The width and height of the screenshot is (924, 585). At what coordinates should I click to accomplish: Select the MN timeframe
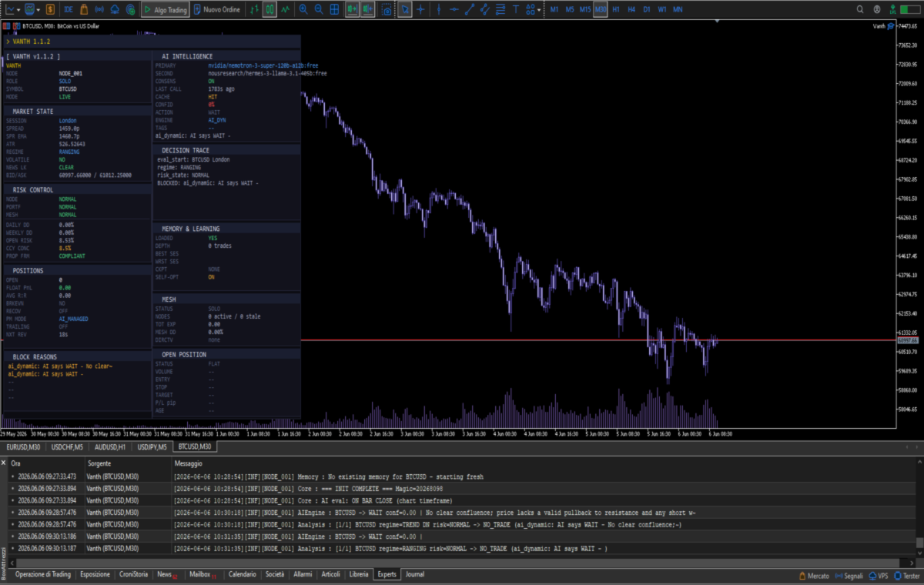[x=678, y=9]
